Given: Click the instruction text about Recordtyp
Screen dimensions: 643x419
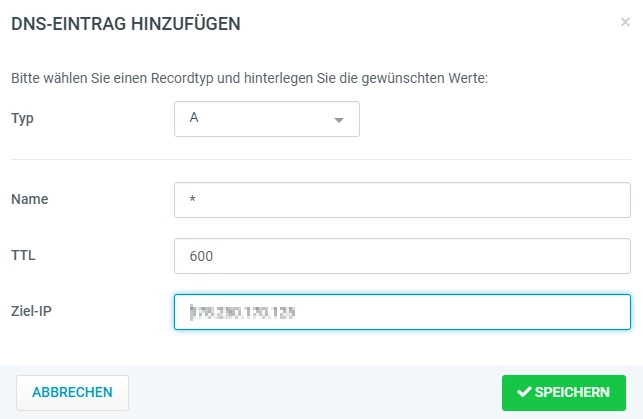Looking at the screenshot, I should point(249,78).
